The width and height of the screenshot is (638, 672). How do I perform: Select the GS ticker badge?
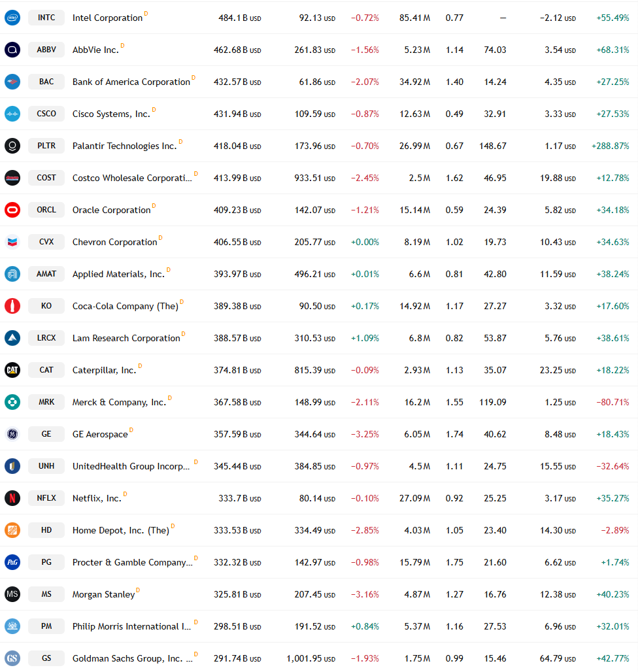click(x=46, y=658)
